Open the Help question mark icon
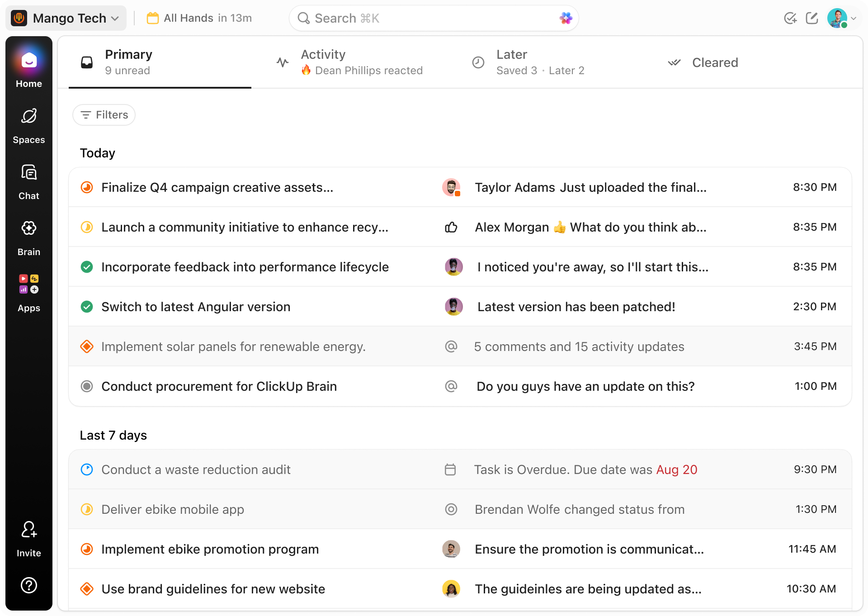 point(28,585)
